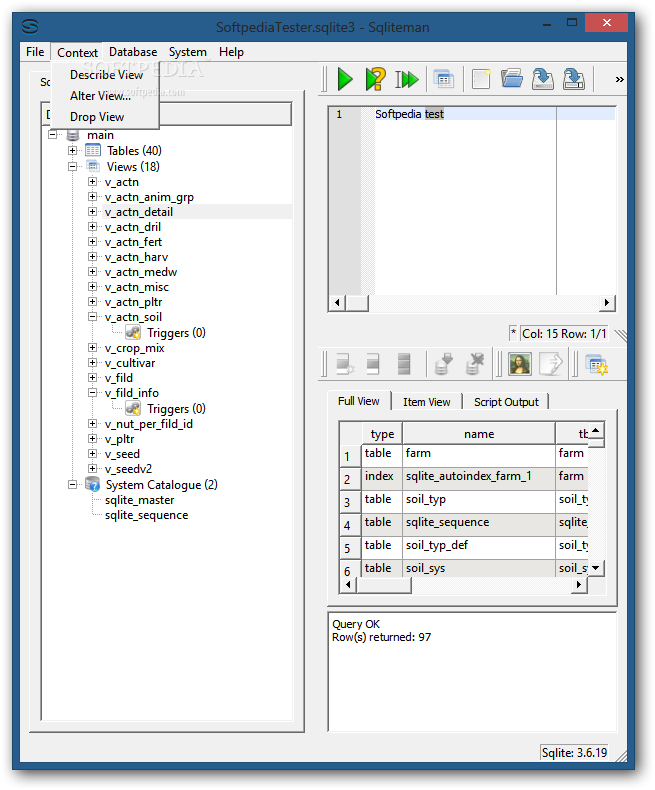This screenshot has width=655, height=790.
Task: Choose Alter View... menu entry
Action: coord(100,96)
